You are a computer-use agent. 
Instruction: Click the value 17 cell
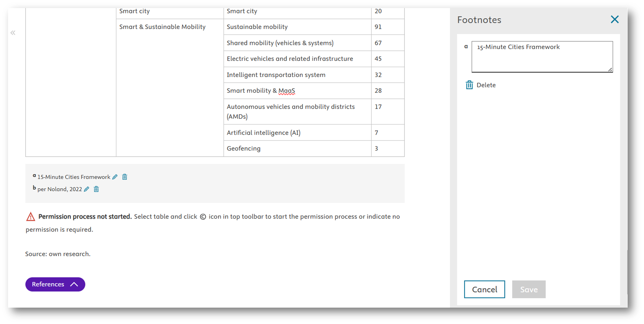[388, 112]
